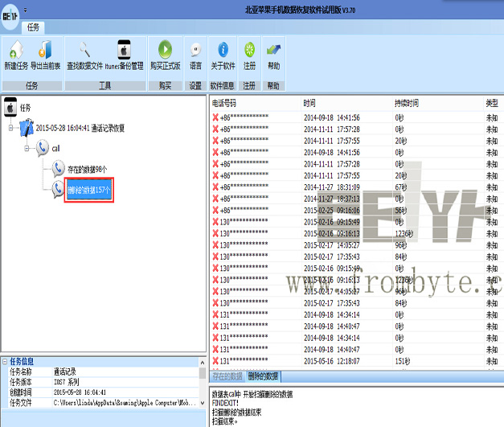Select 存在的数据98个 tree item
The image size is (504, 427).
[87, 169]
